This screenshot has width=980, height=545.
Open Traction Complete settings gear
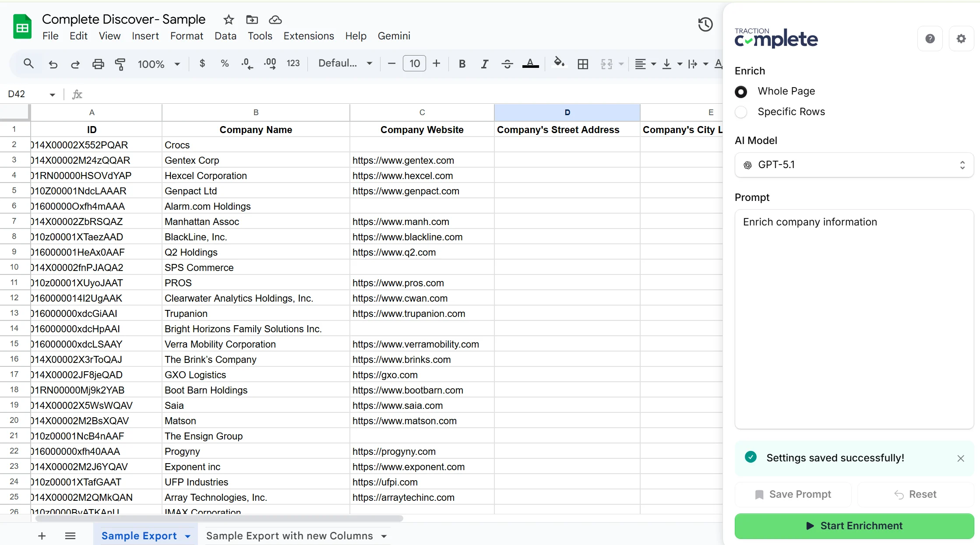coord(961,39)
